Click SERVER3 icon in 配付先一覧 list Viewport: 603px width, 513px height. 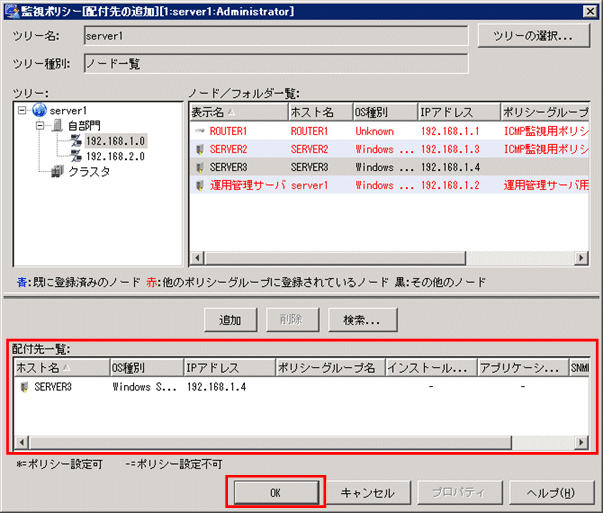tap(24, 386)
